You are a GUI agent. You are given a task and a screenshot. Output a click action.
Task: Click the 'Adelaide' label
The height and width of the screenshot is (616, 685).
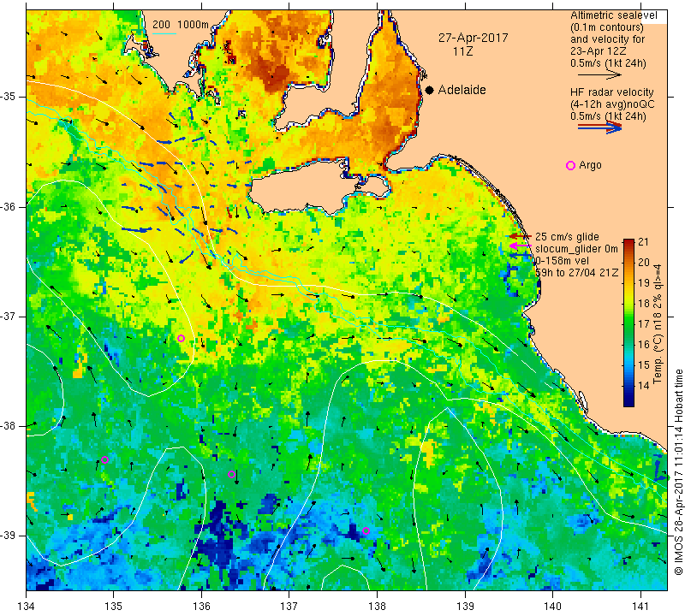pos(462,90)
